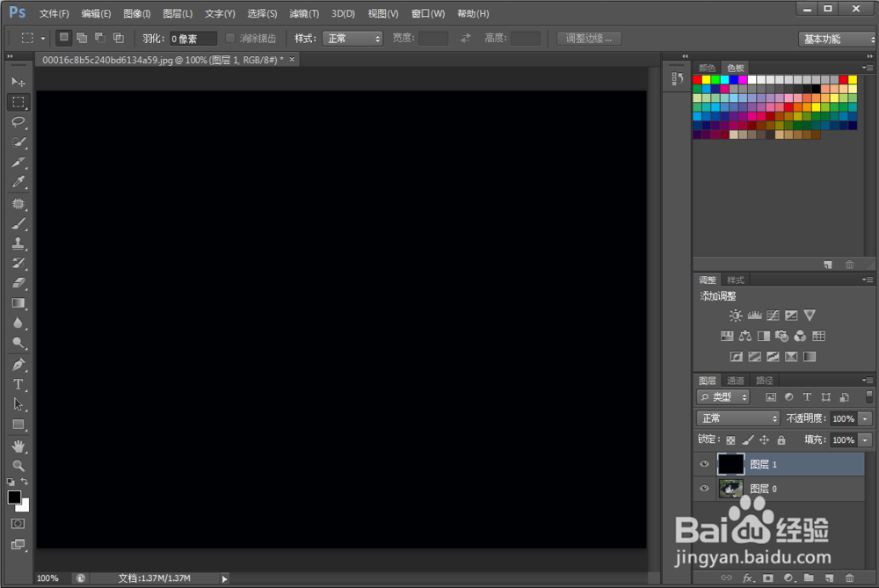Select the Move tool
Viewport: 879px width, 588px height.
18,82
